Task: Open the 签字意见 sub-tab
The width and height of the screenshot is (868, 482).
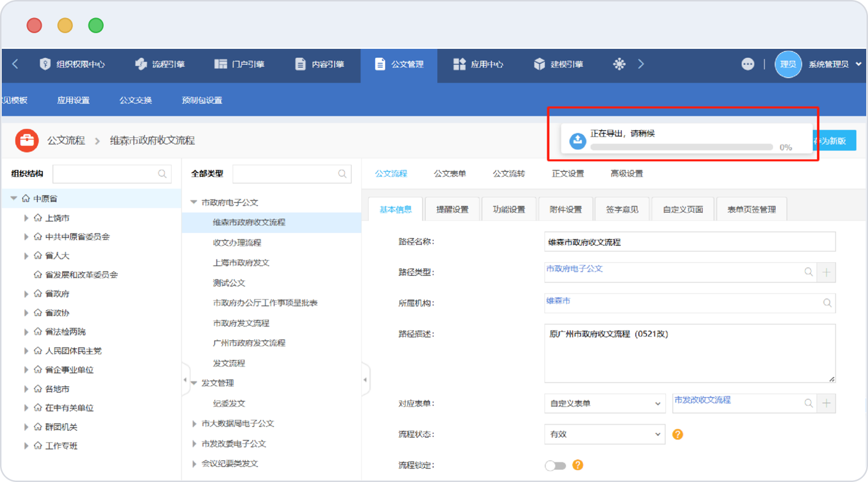Action: point(622,209)
